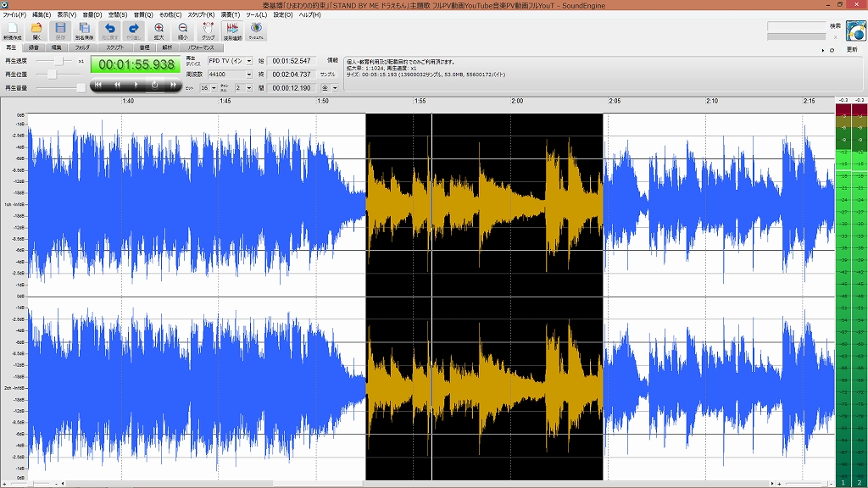Expand the 再生デバイス FPD TV dropdown
This screenshot has width=868, height=488.
[249, 61]
